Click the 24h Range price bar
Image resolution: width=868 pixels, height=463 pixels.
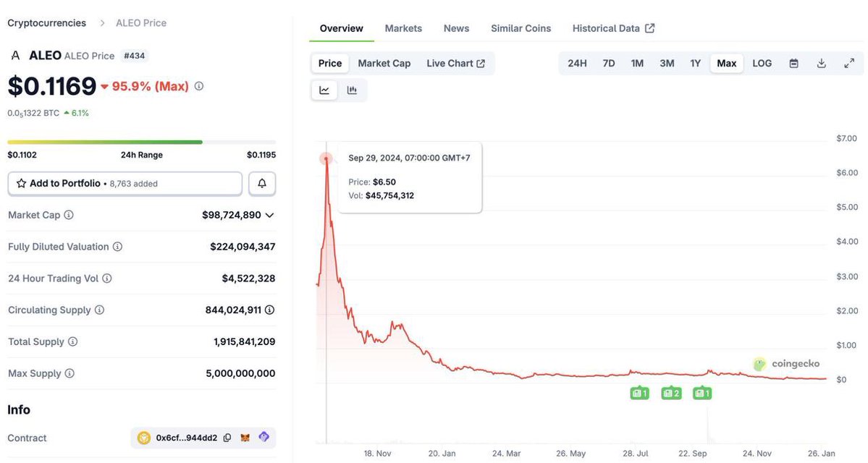141,142
